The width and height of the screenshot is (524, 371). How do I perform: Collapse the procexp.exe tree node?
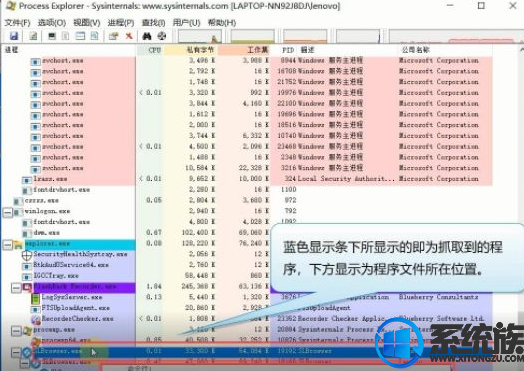tap(16, 331)
